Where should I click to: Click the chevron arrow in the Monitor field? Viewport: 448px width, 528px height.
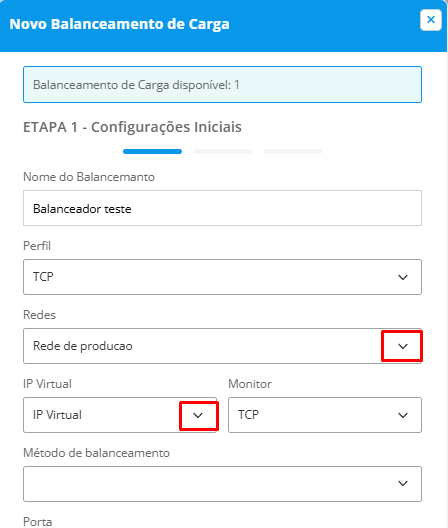(x=403, y=415)
